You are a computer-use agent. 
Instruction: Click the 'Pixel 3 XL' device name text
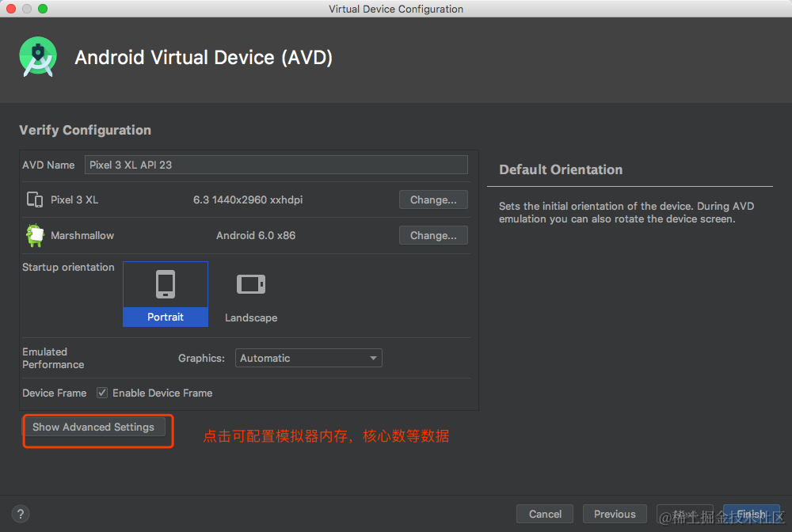pos(74,199)
